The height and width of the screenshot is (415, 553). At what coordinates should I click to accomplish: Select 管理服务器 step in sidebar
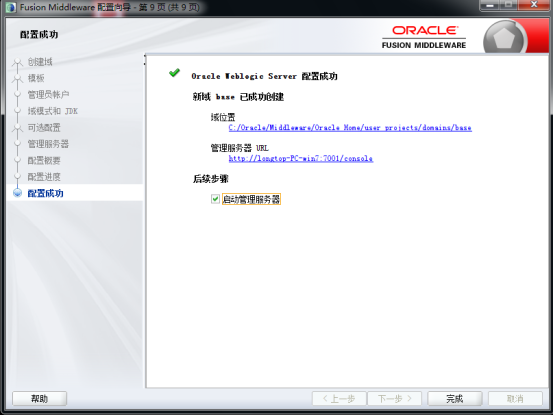pos(48,144)
